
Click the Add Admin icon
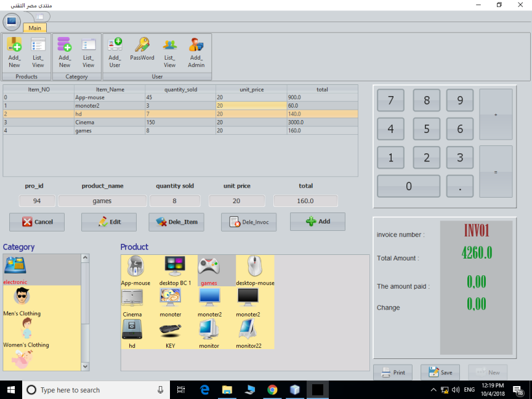pyautogui.click(x=196, y=52)
